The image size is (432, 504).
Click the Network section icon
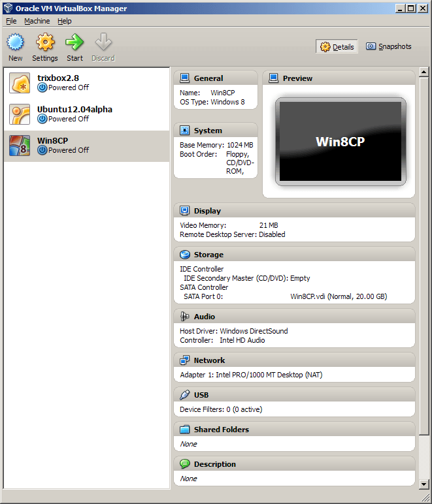(x=185, y=360)
